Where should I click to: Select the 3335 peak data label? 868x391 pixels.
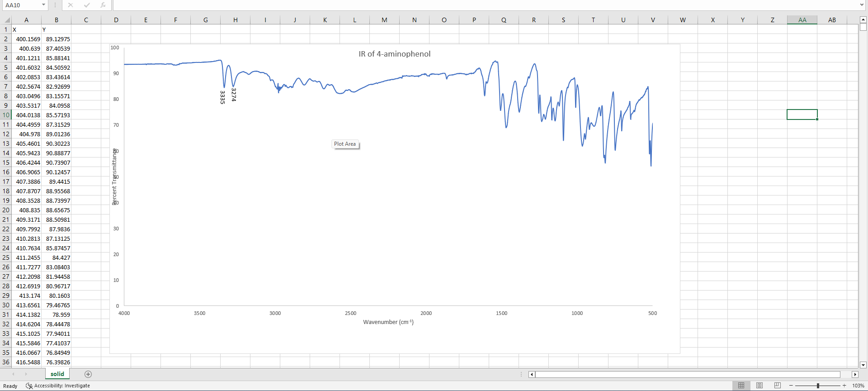[x=222, y=97]
